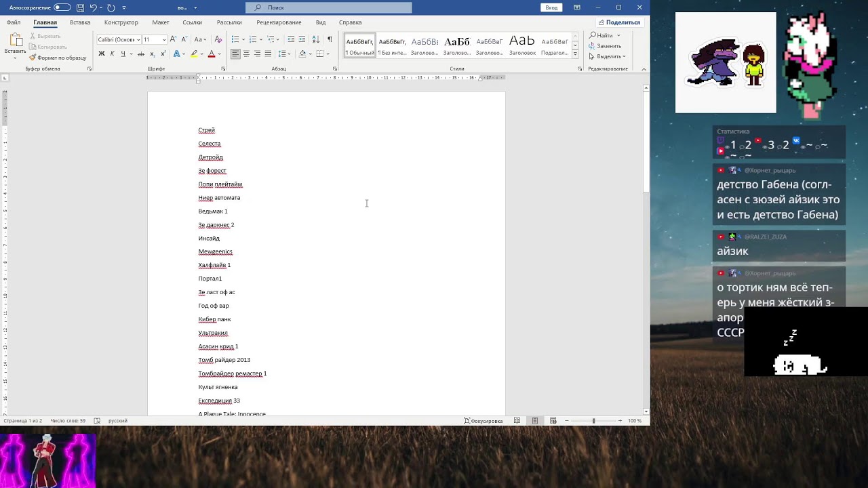Click the shading paint bucket icon

[x=301, y=54]
